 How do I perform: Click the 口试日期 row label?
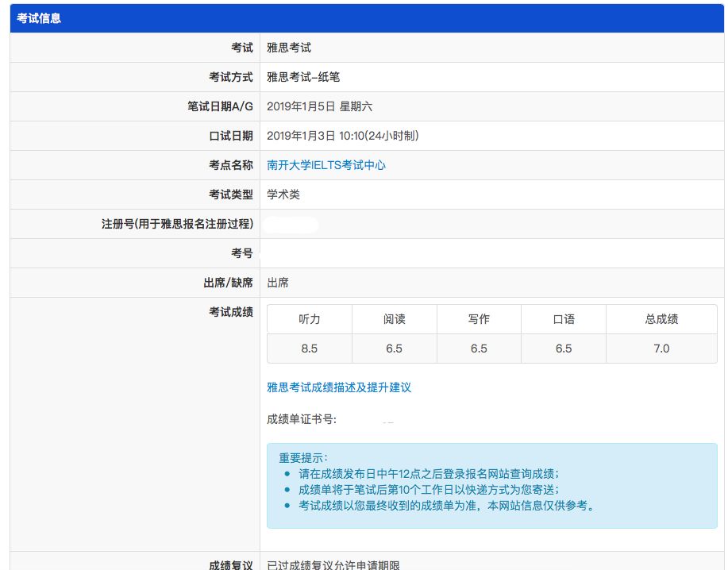tap(231, 136)
